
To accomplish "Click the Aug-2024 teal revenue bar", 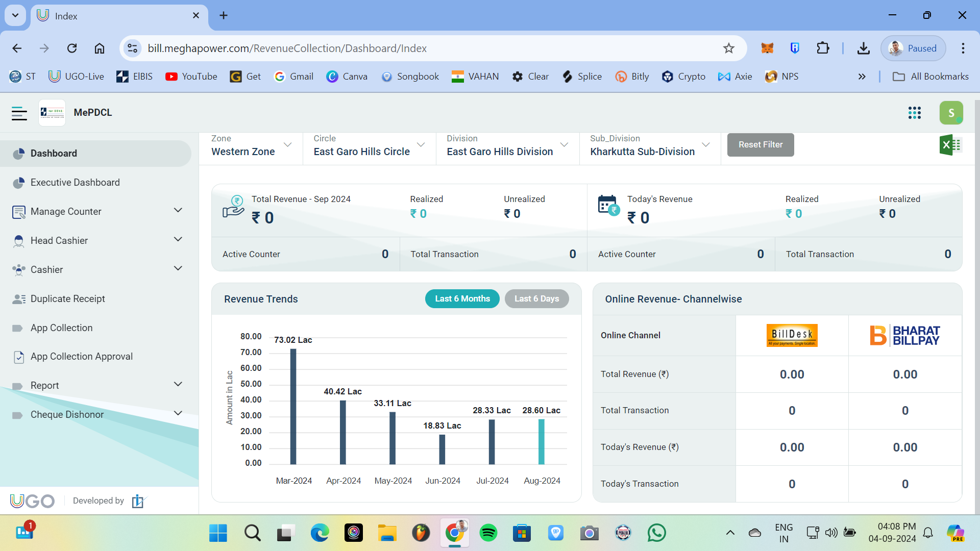I will click(x=541, y=442).
